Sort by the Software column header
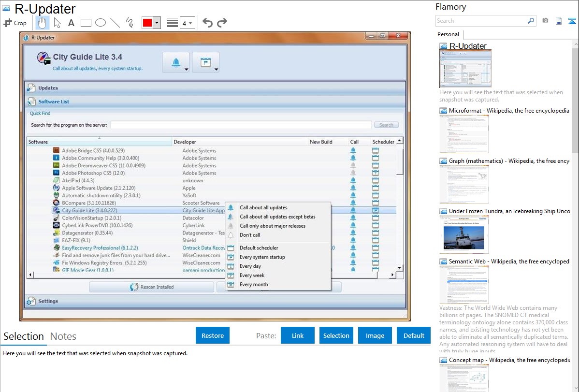The height and width of the screenshot is (392, 579). click(100, 142)
